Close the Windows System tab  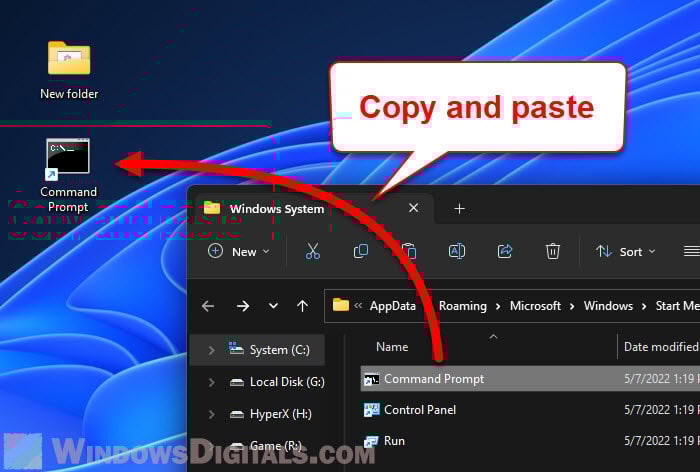pos(413,208)
